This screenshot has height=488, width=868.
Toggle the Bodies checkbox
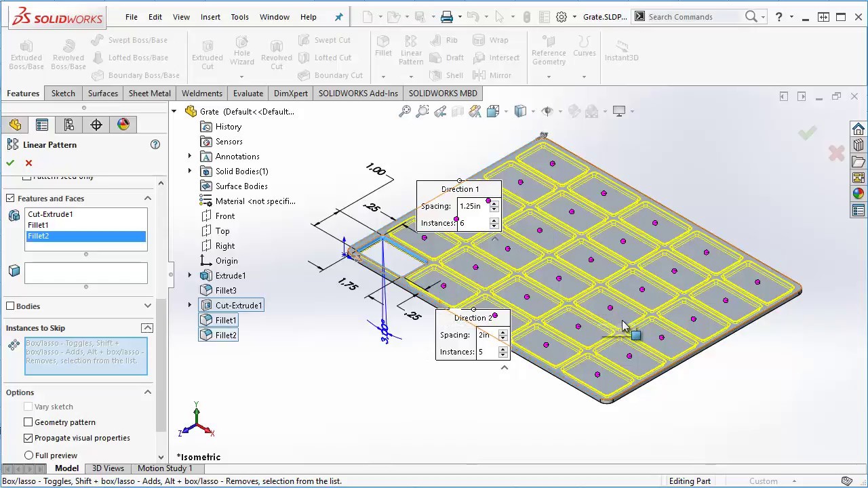[10, 306]
